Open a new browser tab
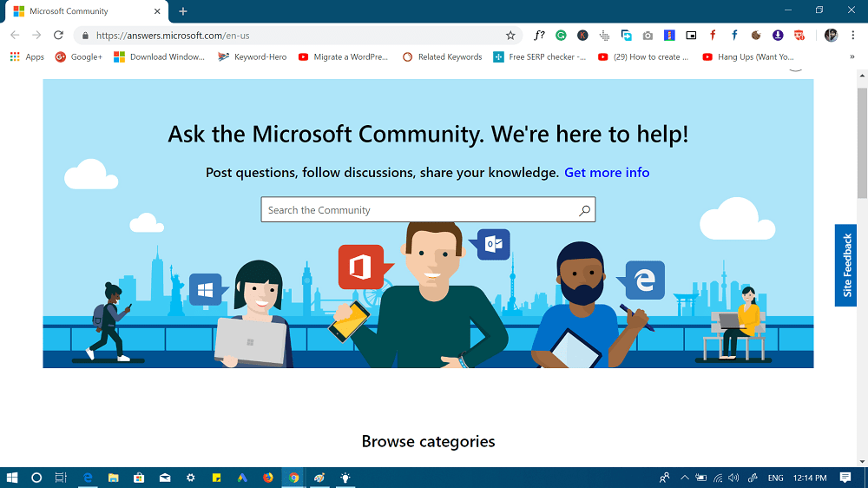The width and height of the screenshot is (868, 488). pos(183,11)
